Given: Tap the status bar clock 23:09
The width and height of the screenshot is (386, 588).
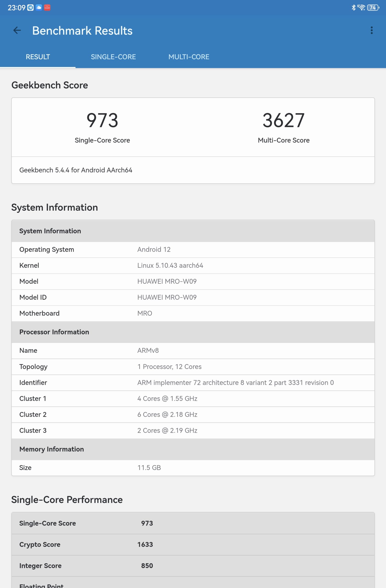Looking at the screenshot, I should point(16,8).
